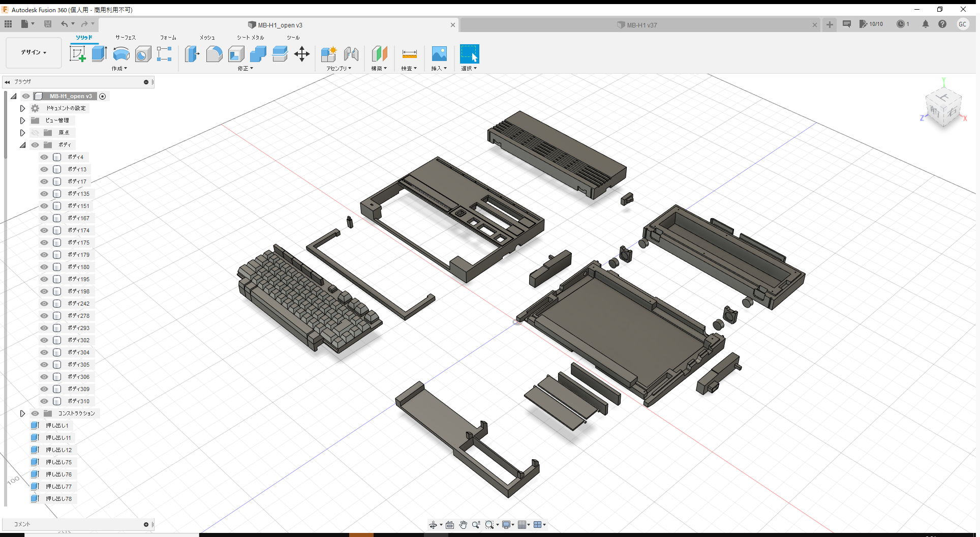
Task: Select the Pan tool in the navigation bar
Action: click(463, 524)
